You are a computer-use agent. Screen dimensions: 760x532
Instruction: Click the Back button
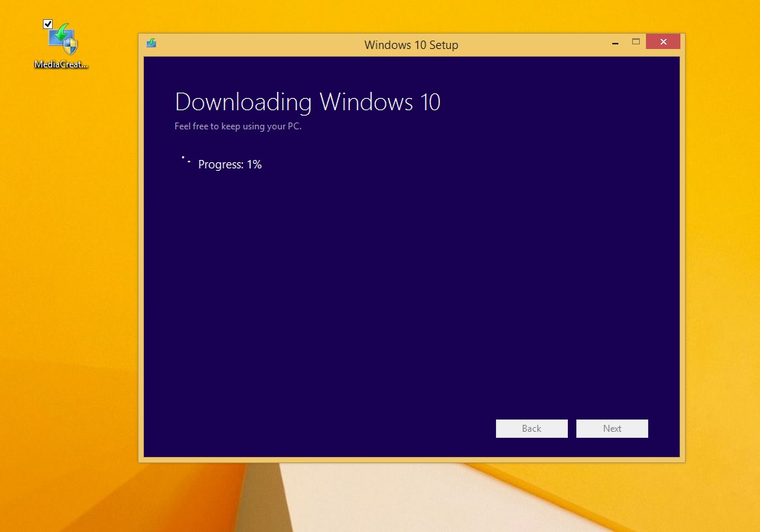(532, 428)
